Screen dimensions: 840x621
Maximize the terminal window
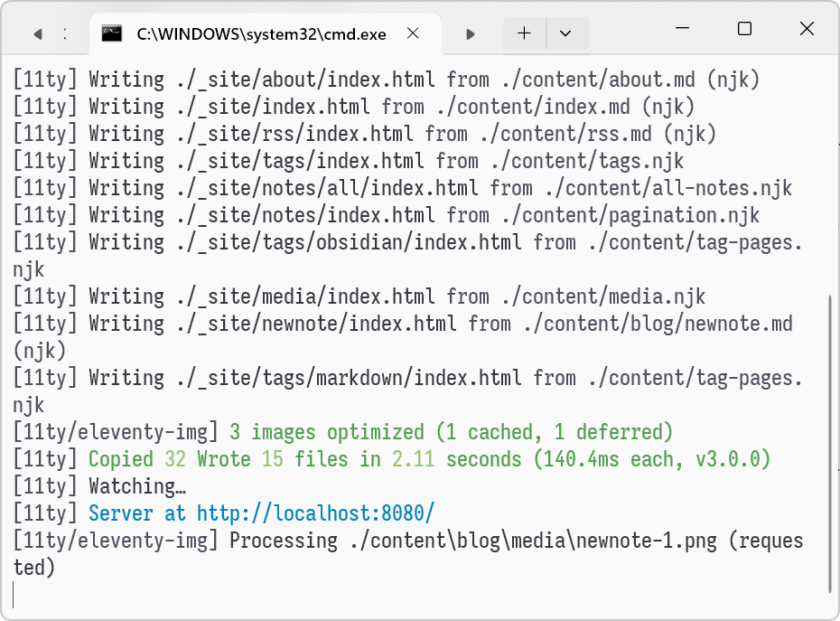coord(744,28)
